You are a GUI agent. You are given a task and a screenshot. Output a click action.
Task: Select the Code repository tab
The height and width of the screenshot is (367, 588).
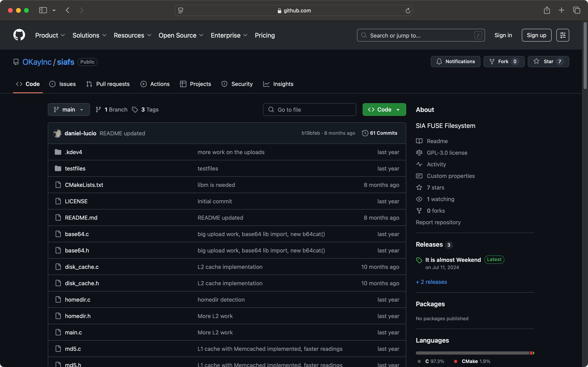click(28, 84)
